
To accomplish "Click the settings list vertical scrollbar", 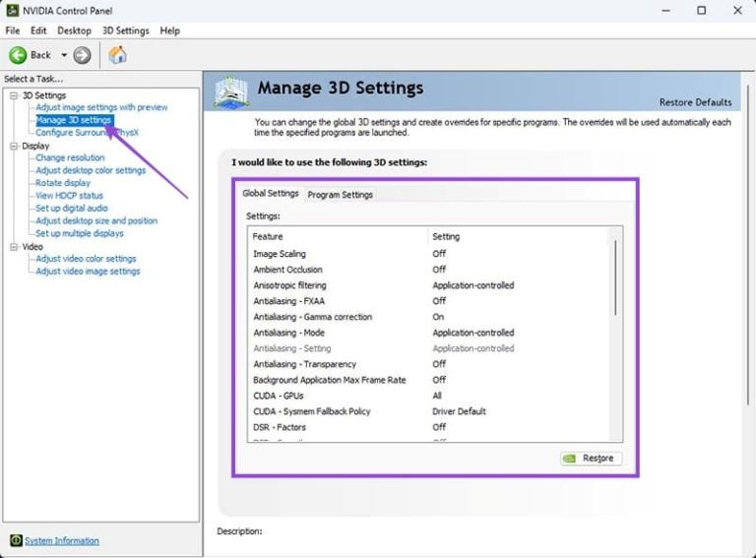I will (616, 295).
